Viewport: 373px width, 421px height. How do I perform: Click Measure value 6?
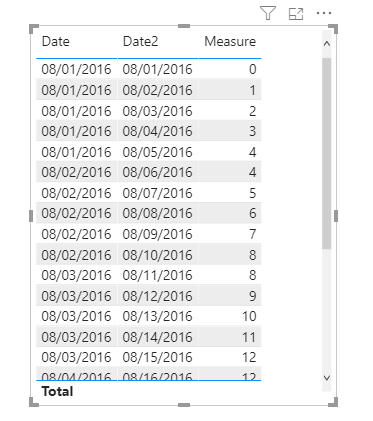tap(253, 213)
